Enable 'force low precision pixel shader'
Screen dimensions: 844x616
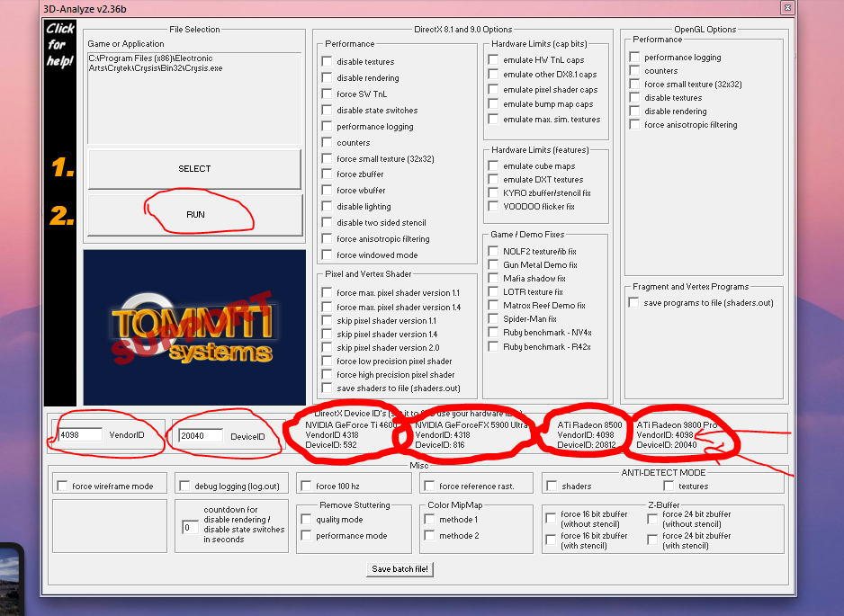tap(327, 361)
